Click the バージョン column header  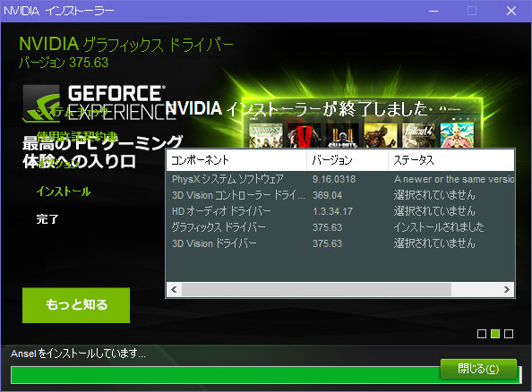click(348, 160)
